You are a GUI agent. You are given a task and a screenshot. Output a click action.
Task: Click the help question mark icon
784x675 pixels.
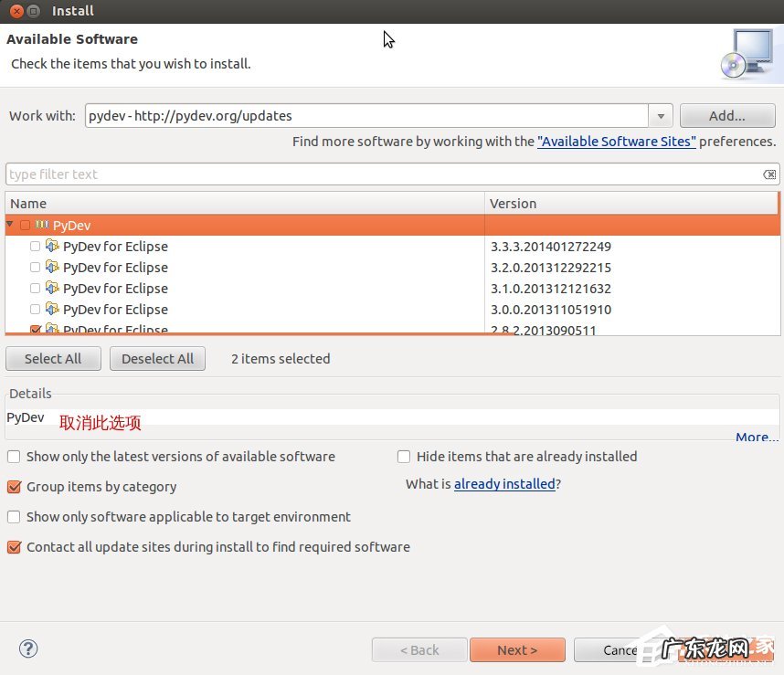(28, 649)
